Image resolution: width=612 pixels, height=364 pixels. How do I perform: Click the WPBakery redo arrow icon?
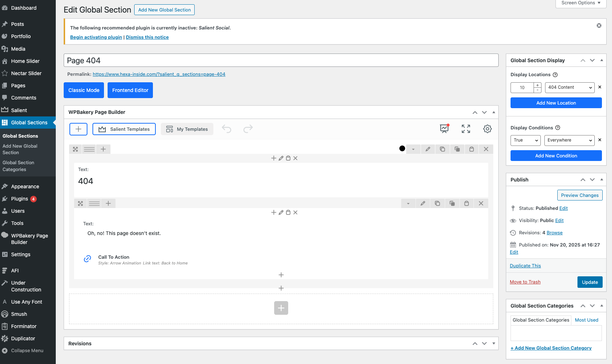(248, 129)
